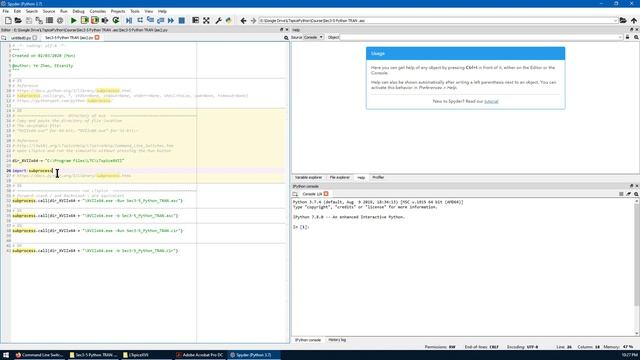Image resolution: width=640 pixels, height=360 pixels.
Task: Open the Windows Start menu
Action: click(6, 355)
